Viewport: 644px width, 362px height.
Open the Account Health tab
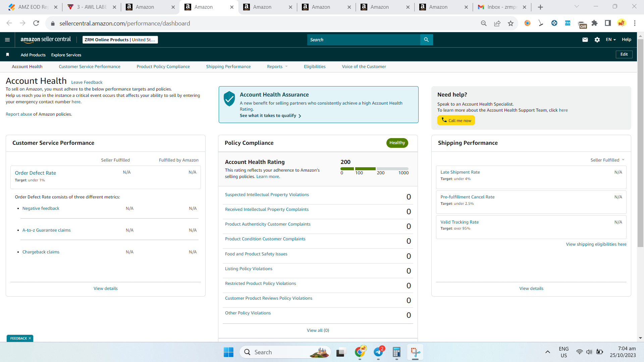[x=27, y=66]
